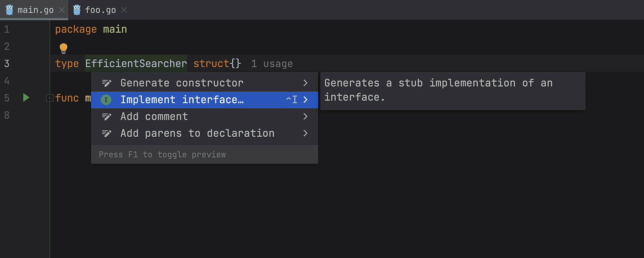Open submenu arrow for Generate constructor

tap(305, 83)
